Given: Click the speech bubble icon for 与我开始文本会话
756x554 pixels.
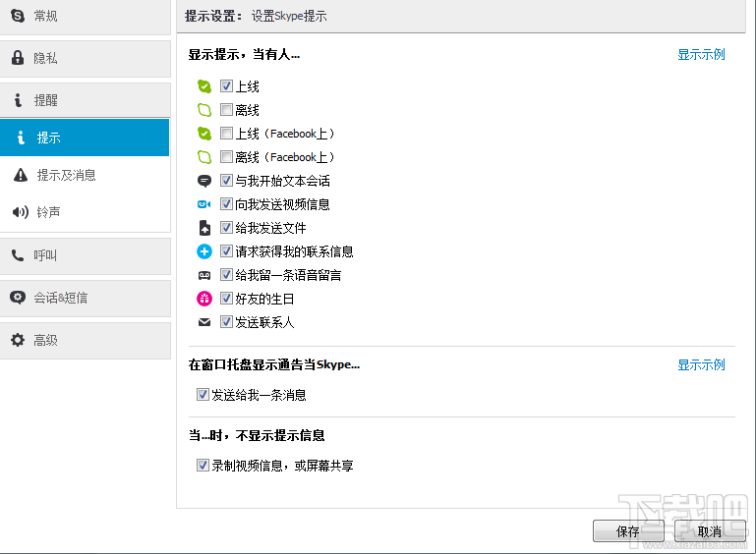Looking at the screenshot, I should point(204,181).
